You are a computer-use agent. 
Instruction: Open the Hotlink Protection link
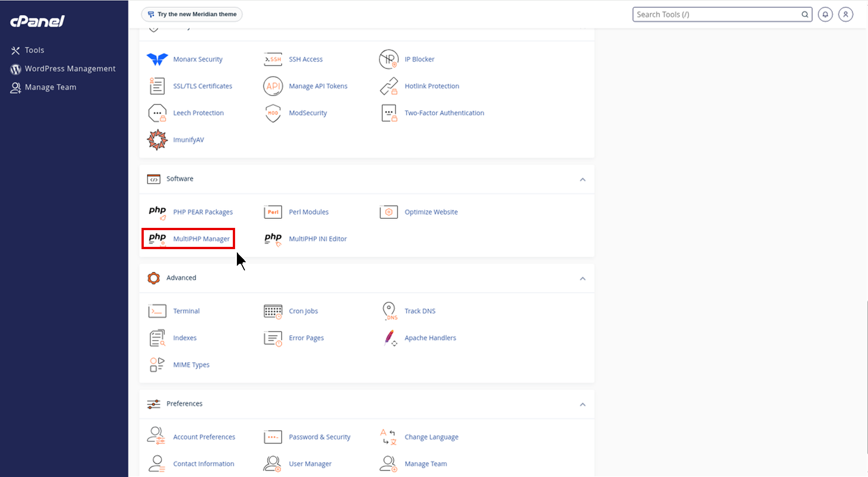click(x=432, y=86)
